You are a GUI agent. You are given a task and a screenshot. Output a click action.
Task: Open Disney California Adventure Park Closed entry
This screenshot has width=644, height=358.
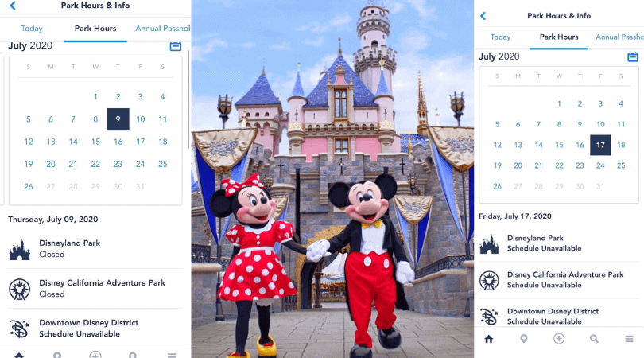tap(95, 289)
